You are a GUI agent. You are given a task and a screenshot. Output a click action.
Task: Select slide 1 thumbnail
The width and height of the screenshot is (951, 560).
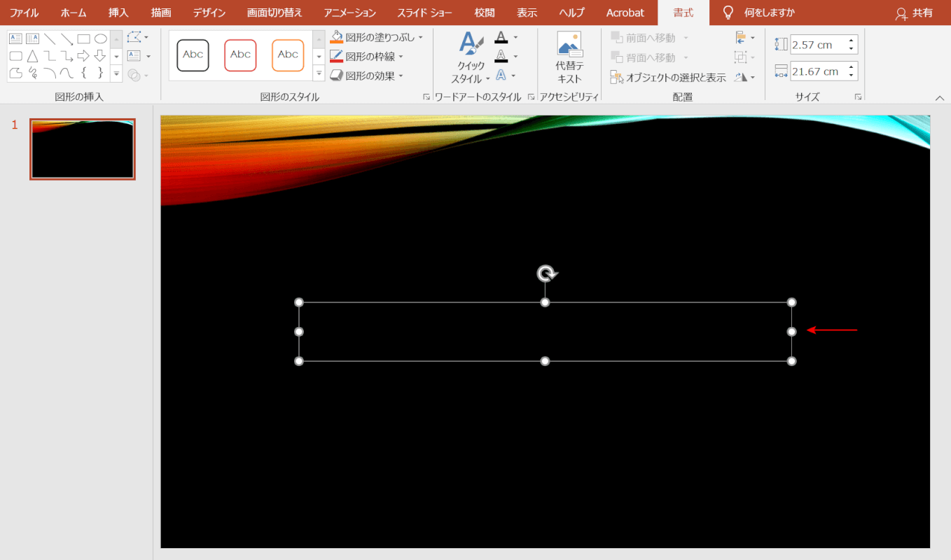click(x=83, y=149)
